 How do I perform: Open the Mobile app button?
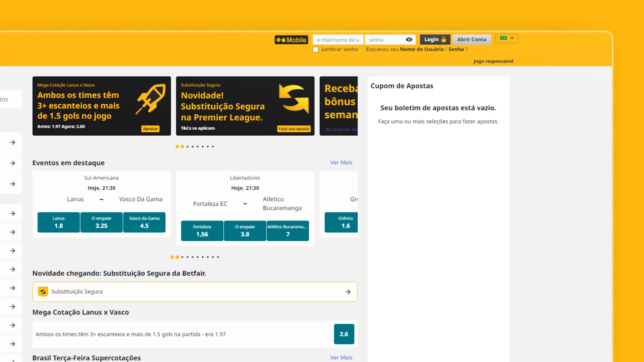tap(291, 40)
